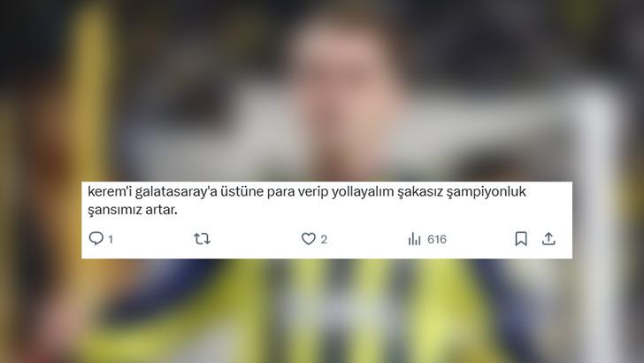The width and height of the screenshot is (644, 363).
Task: Bookmark the tweet using the bookmark icon
Action: pos(521,239)
